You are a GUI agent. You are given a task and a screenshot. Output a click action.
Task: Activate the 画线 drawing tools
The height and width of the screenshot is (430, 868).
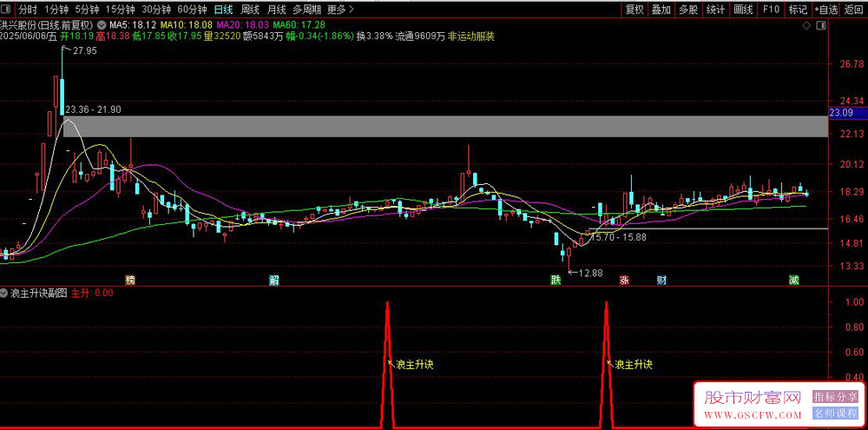coord(742,10)
